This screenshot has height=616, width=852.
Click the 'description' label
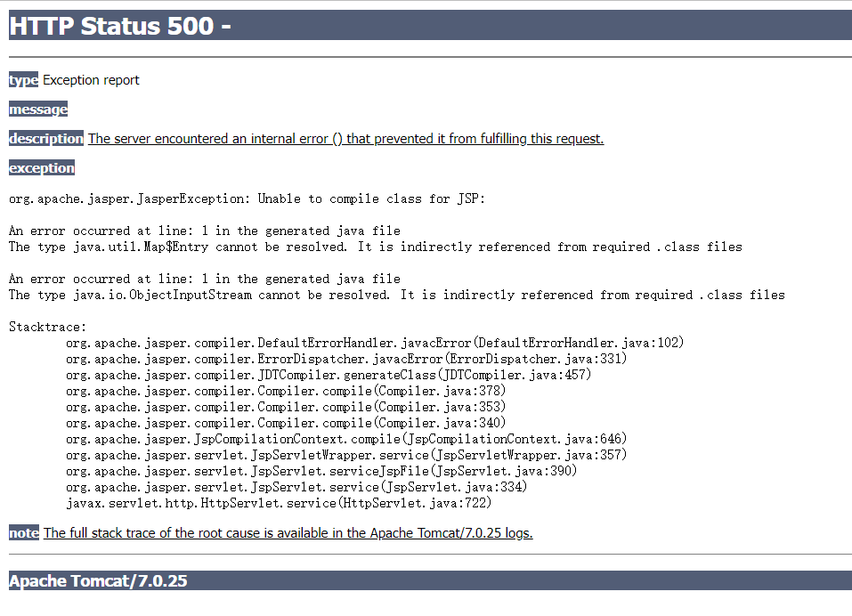pyautogui.click(x=46, y=139)
